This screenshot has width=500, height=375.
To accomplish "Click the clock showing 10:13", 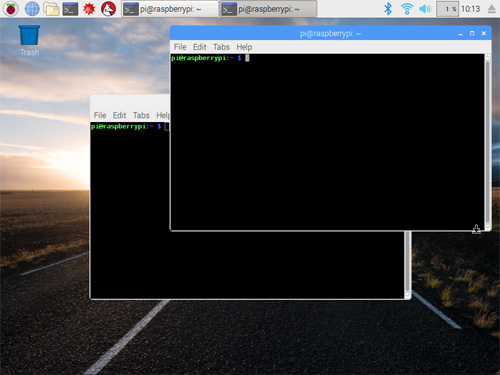I will click(470, 9).
